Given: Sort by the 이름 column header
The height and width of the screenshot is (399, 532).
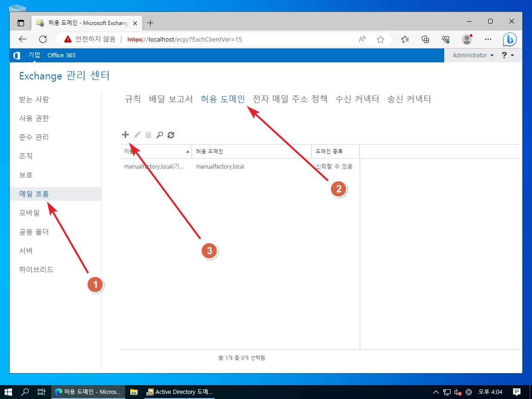Looking at the screenshot, I should click(156, 151).
